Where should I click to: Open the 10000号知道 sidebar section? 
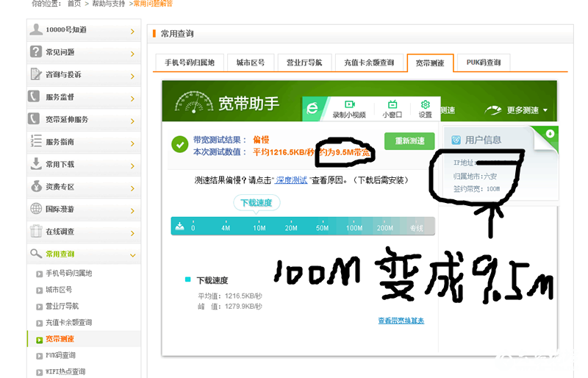(84, 30)
